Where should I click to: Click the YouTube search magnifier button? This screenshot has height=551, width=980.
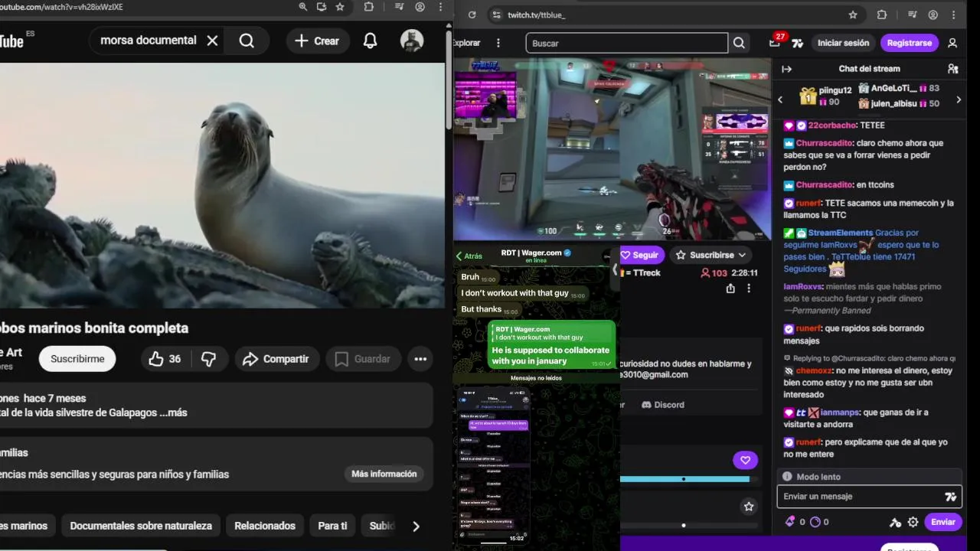point(247,41)
